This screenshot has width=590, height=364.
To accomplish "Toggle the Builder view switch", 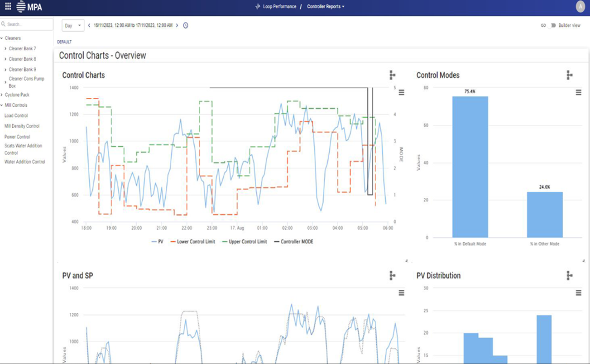I will pyautogui.click(x=552, y=25).
